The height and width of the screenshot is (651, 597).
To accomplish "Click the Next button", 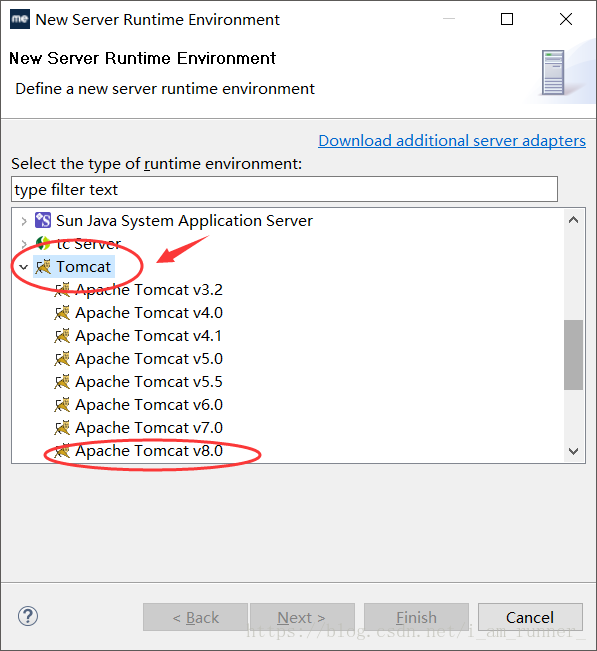I will coord(302,617).
